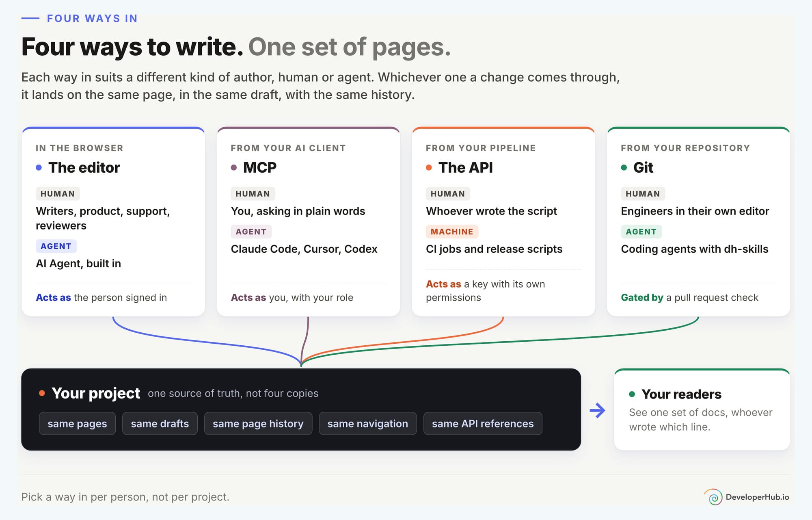812x520 pixels.
Task: Click 'Pick a way in per person' footer
Action: (125, 497)
